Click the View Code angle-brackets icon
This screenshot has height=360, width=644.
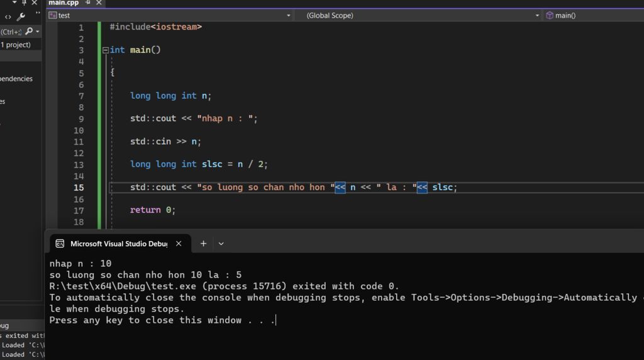(x=8, y=17)
